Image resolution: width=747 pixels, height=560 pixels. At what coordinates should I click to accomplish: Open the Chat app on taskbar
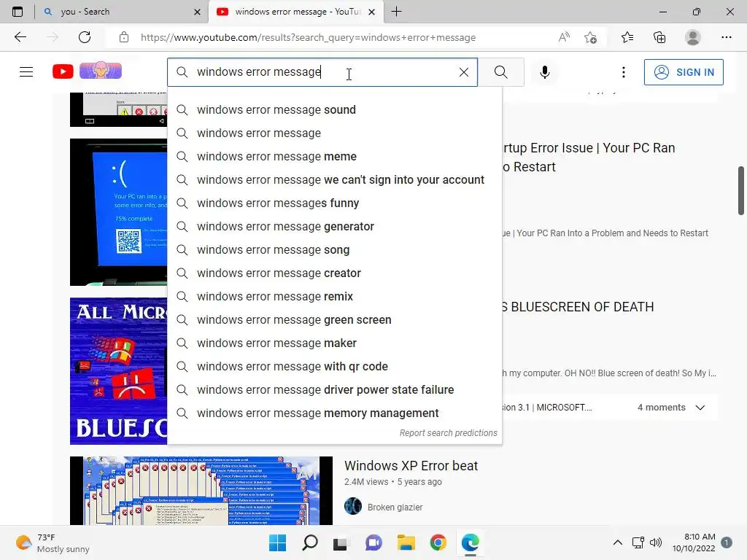[x=373, y=542]
